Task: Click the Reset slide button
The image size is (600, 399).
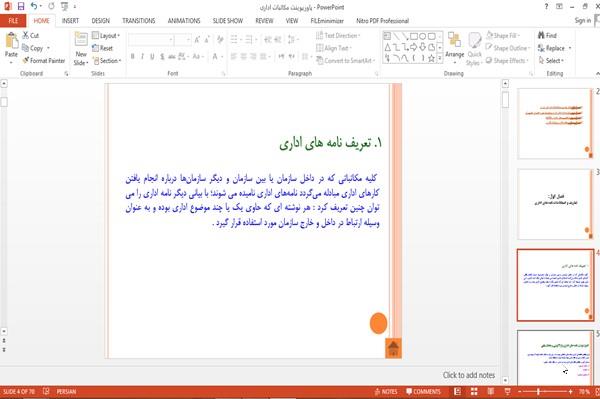Action: 103,48
